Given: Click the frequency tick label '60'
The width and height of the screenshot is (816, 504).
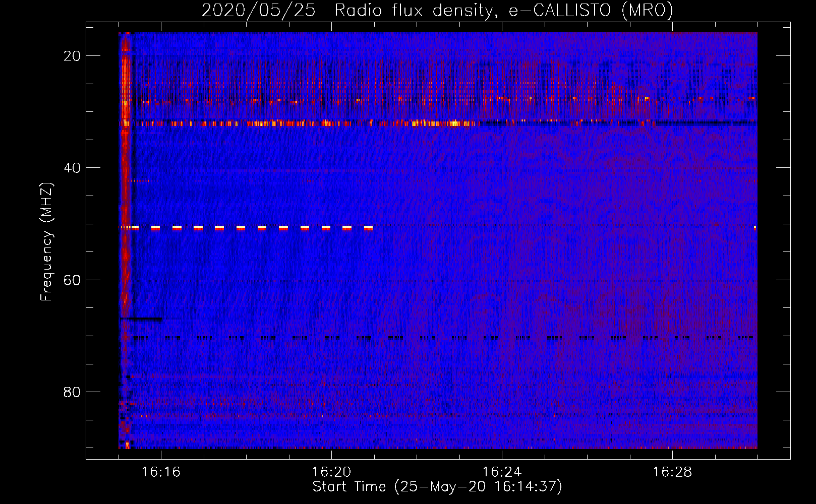Looking at the screenshot, I should [72, 280].
